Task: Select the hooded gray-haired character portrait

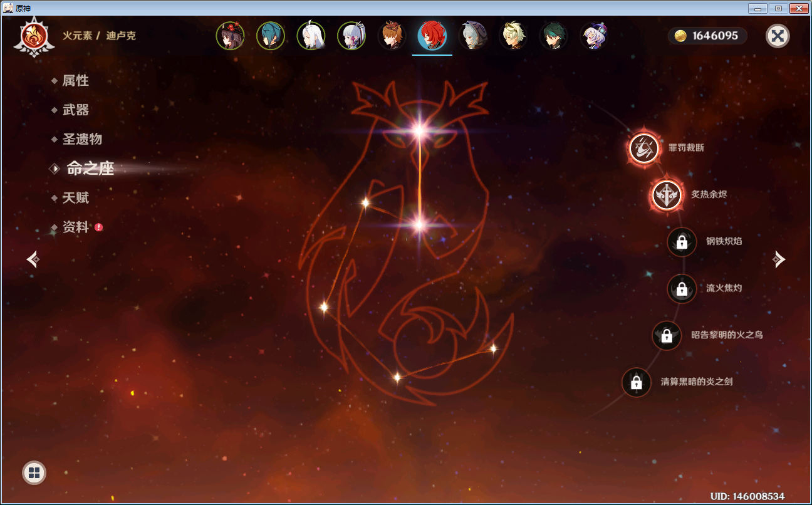Action: tap(472, 36)
